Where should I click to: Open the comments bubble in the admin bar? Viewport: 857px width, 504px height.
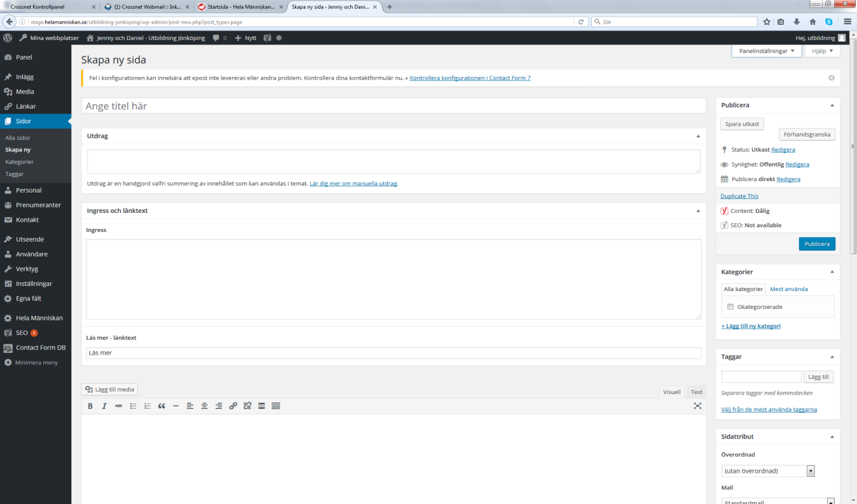[x=219, y=38]
